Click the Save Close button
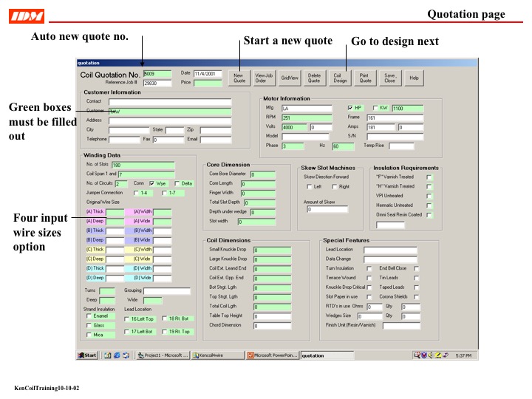Viewport: 532px width, 399px height. (389, 78)
